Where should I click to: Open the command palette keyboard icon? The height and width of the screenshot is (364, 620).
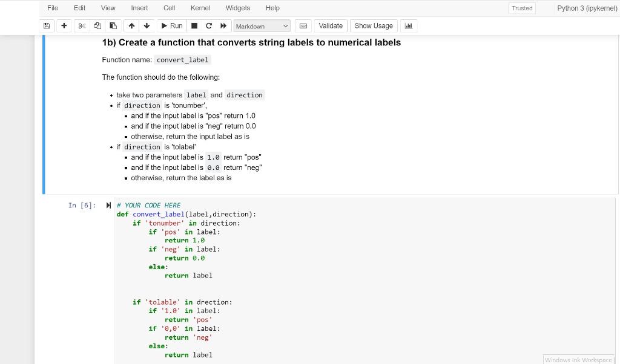click(303, 26)
